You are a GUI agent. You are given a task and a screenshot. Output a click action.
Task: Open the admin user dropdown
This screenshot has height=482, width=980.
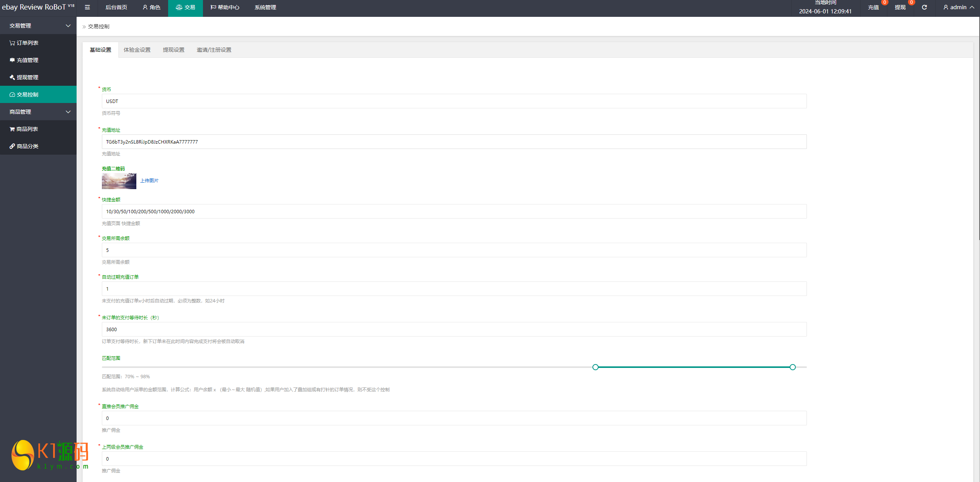[x=959, y=7]
